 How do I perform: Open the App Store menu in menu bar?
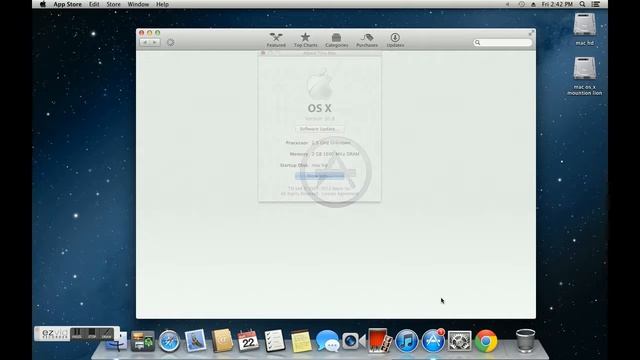67,4
